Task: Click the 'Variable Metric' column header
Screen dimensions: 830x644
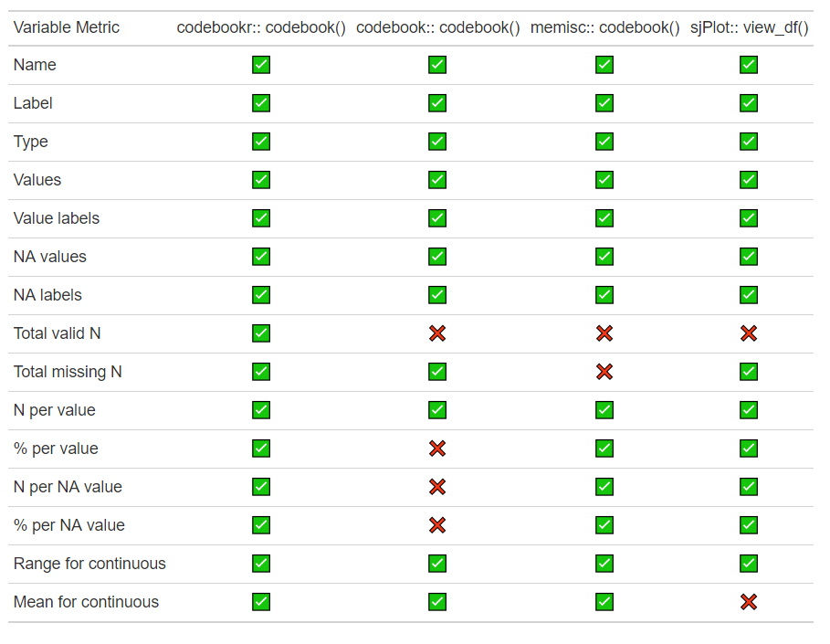Action: (x=67, y=27)
